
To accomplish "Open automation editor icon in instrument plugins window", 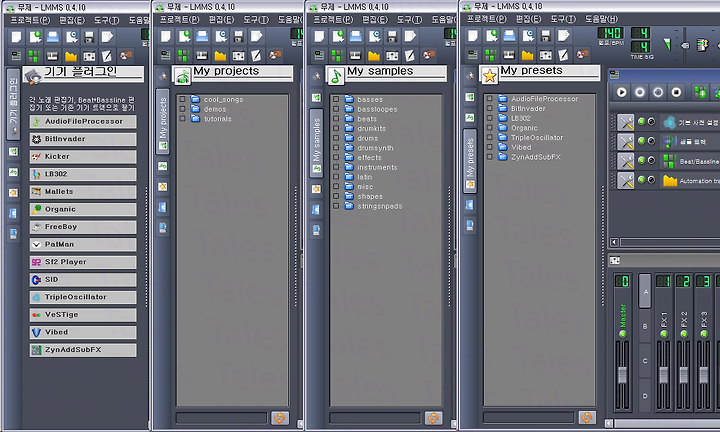I will click(x=71, y=56).
